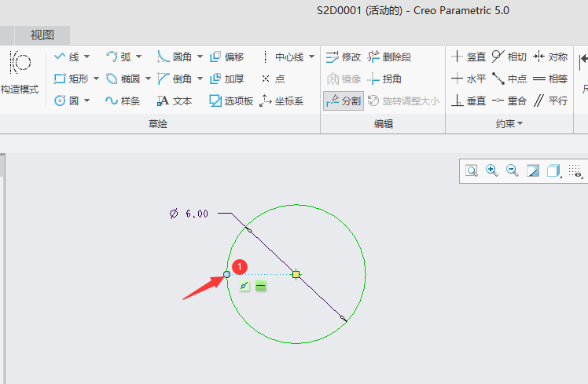This screenshot has height=384, width=588.
Task: Apply the Symmetric (对称) constraint
Action: (550, 57)
